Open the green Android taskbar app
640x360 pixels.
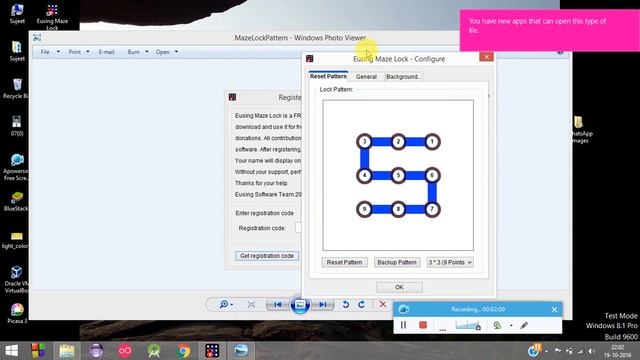click(x=154, y=351)
